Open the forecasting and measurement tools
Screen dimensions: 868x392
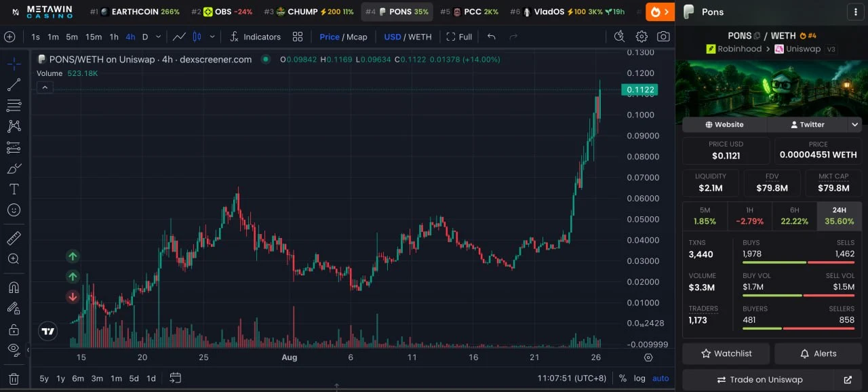pyautogui.click(x=14, y=147)
